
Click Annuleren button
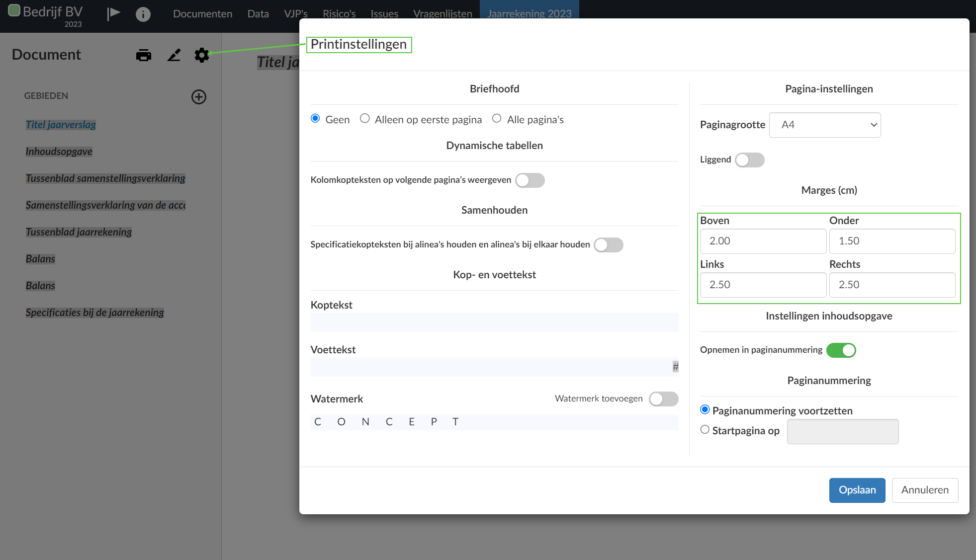click(x=925, y=490)
